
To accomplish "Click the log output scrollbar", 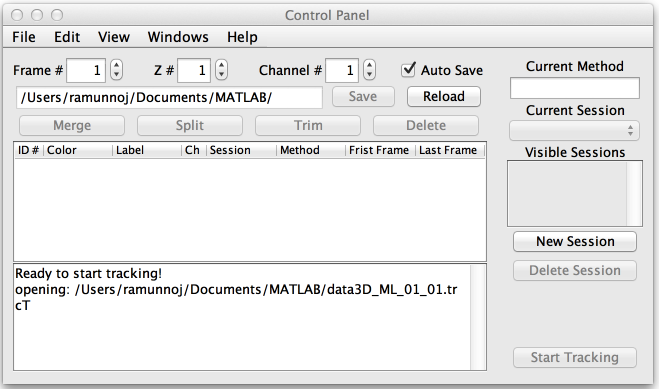I will pyautogui.click(x=478, y=317).
